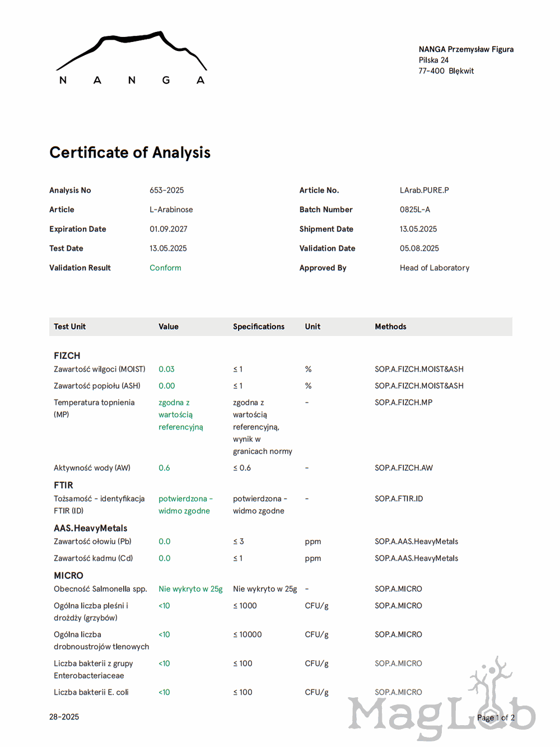Click the NANGA mountain logo

(132, 58)
